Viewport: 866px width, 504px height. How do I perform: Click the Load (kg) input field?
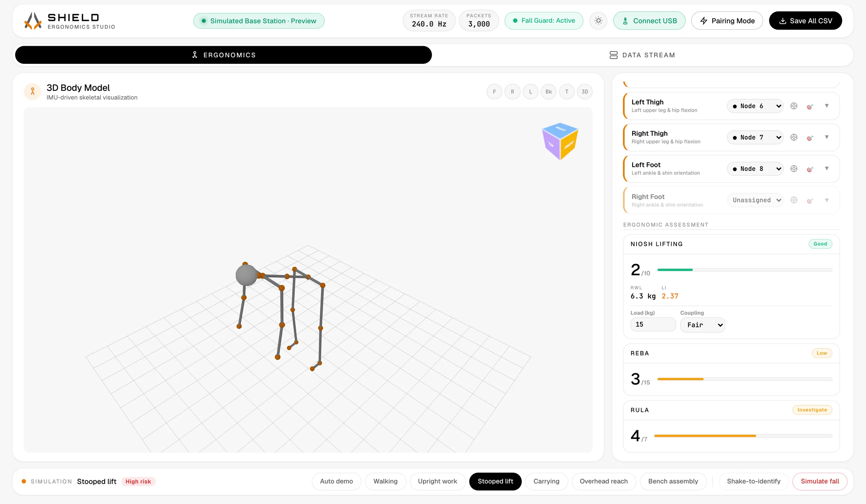tap(653, 324)
